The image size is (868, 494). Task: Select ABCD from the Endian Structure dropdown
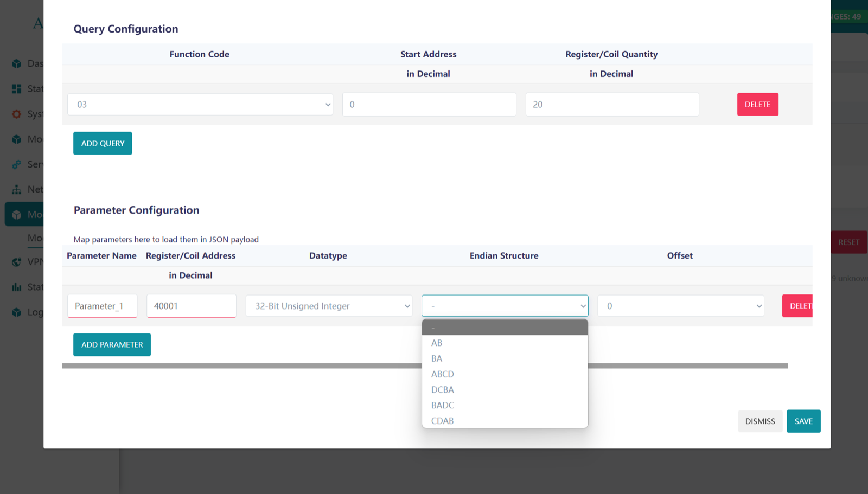pos(442,374)
